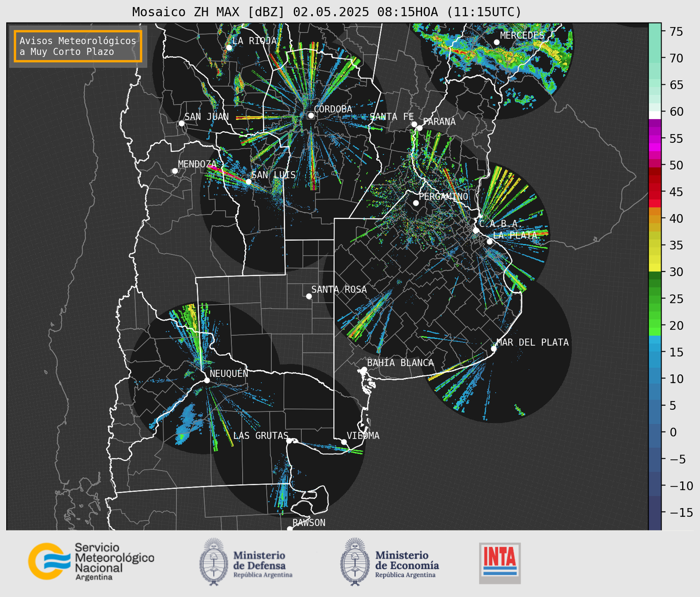Click the BAHÍA BLANCA city marker dot
Image resolution: width=700 pixels, height=597 pixels.
(364, 369)
